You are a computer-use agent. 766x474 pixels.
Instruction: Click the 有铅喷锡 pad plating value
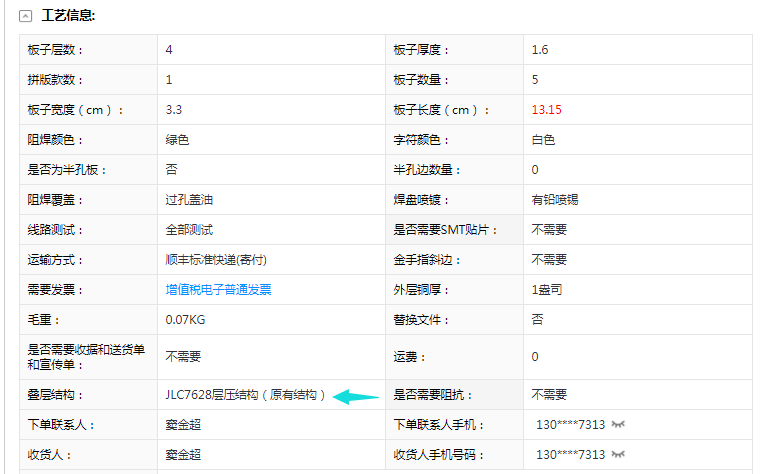pyautogui.click(x=554, y=199)
